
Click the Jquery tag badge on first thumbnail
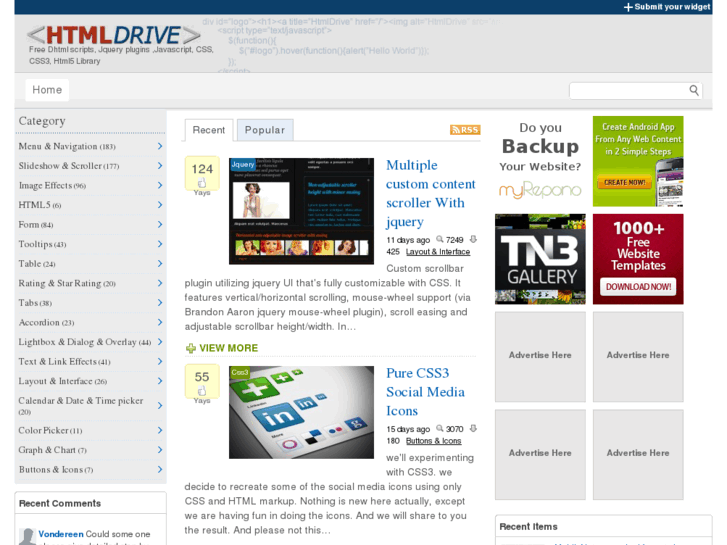point(242,164)
